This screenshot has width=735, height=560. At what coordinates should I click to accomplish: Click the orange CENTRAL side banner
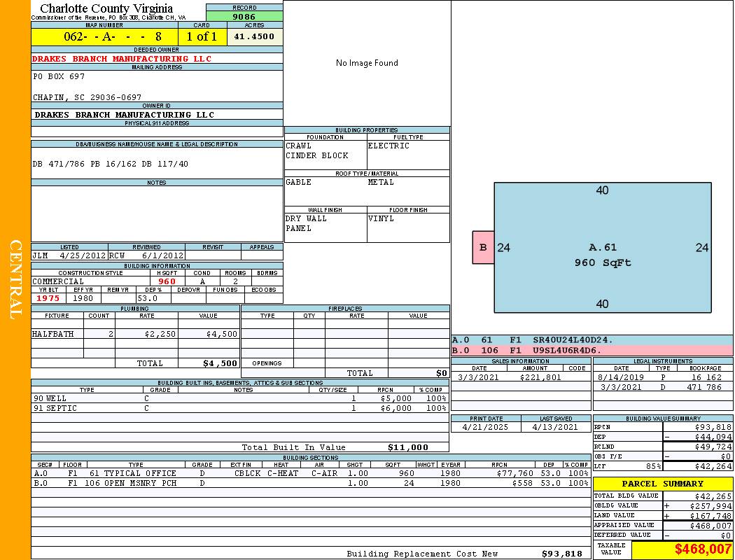tap(15, 280)
